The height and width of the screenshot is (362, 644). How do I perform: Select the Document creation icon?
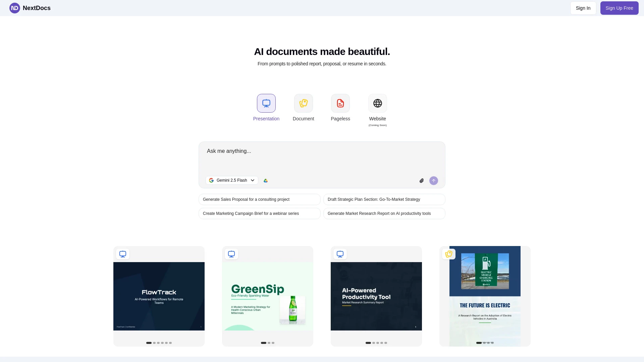click(303, 103)
